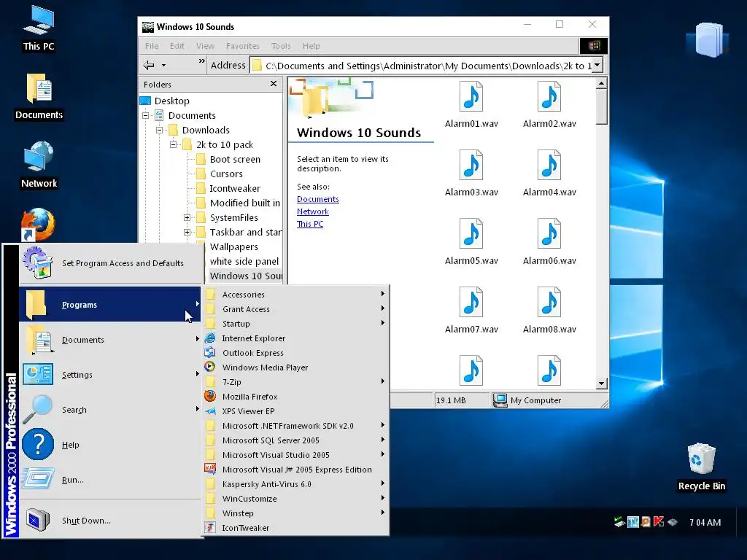Screen dimensions: 747x560
Task: Expand the SystemFiles tree node
Action: pyautogui.click(x=187, y=217)
